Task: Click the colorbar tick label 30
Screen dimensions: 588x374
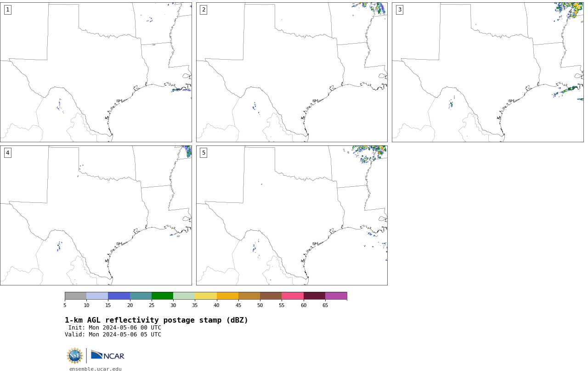Action: click(x=173, y=306)
